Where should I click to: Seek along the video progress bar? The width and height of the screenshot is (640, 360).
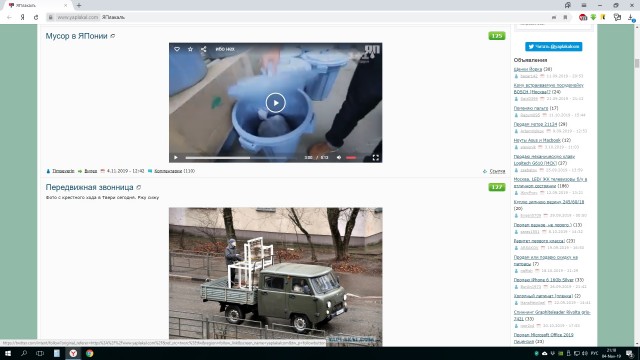click(241, 158)
